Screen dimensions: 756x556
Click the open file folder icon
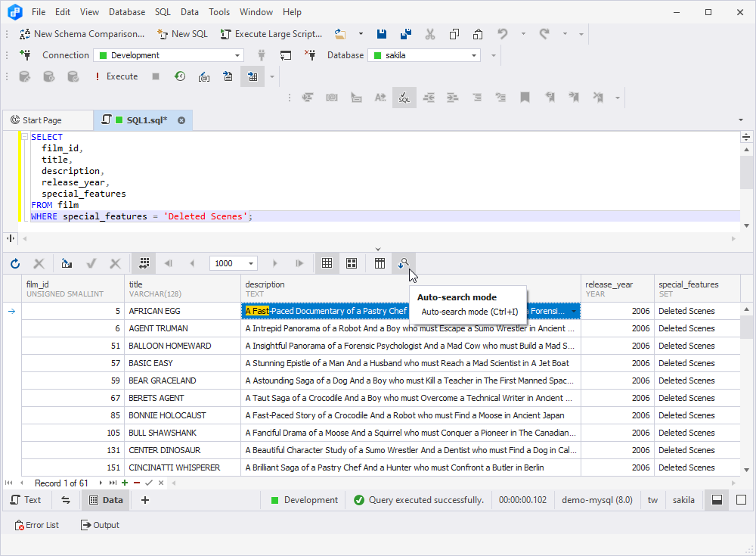tap(340, 34)
